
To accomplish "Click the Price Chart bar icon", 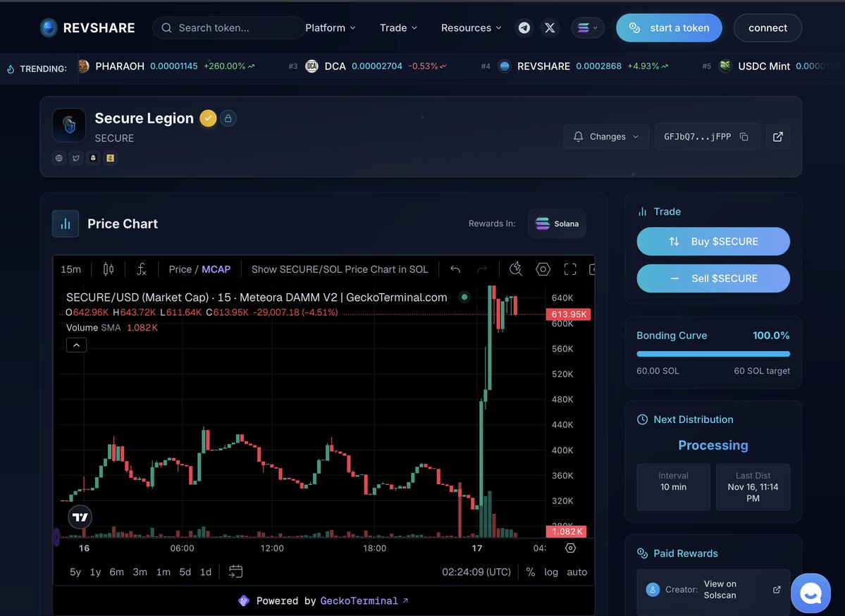I will (x=66, y=223).
